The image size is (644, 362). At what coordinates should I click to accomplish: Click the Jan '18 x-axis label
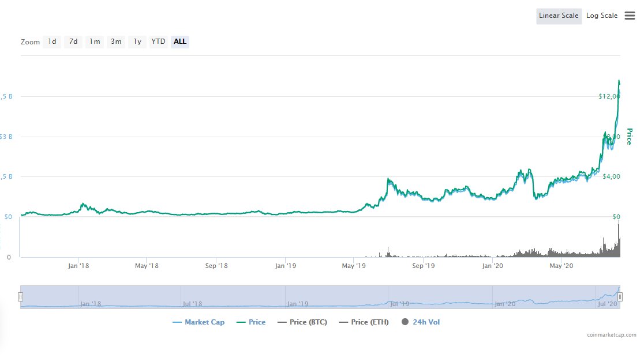click(78, 266)
